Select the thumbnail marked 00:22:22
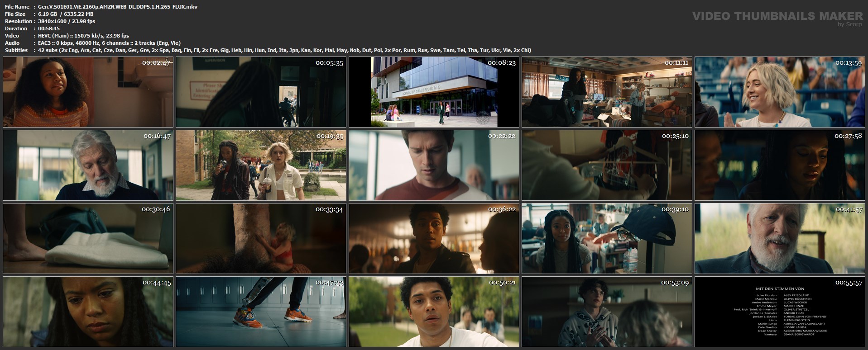Screen dimensions: 868x350 [434, 166]
